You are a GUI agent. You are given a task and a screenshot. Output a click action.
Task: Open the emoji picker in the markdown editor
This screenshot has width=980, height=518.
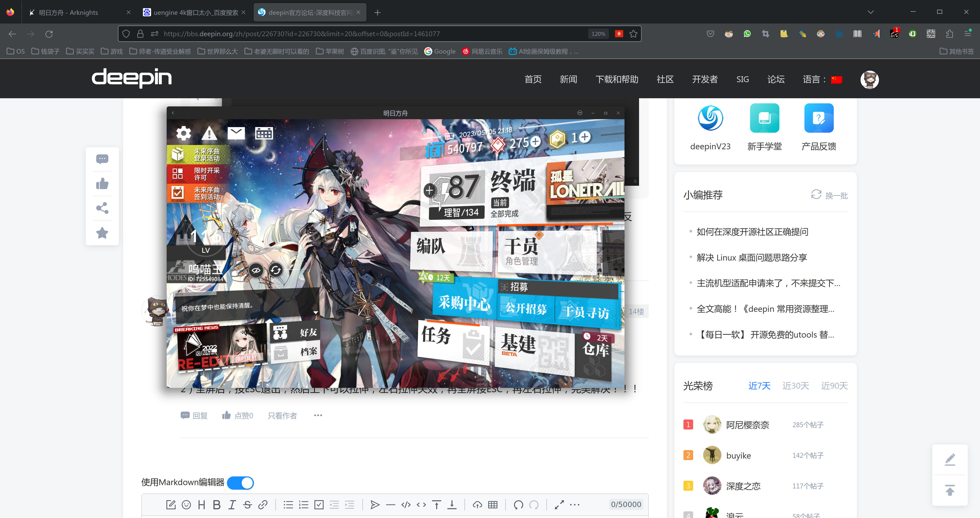186,505
